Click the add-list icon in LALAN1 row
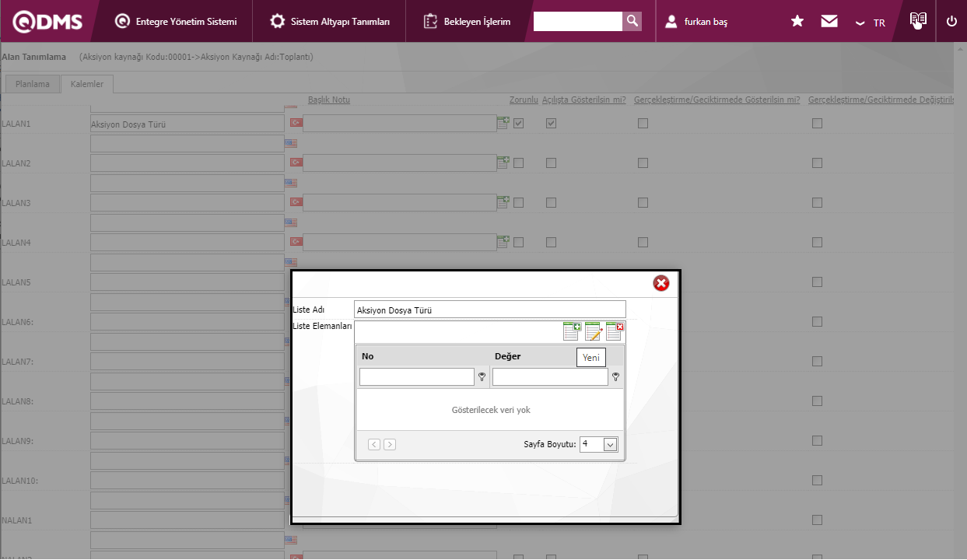Screen dimensions: 967x560 tap(503, 122)
